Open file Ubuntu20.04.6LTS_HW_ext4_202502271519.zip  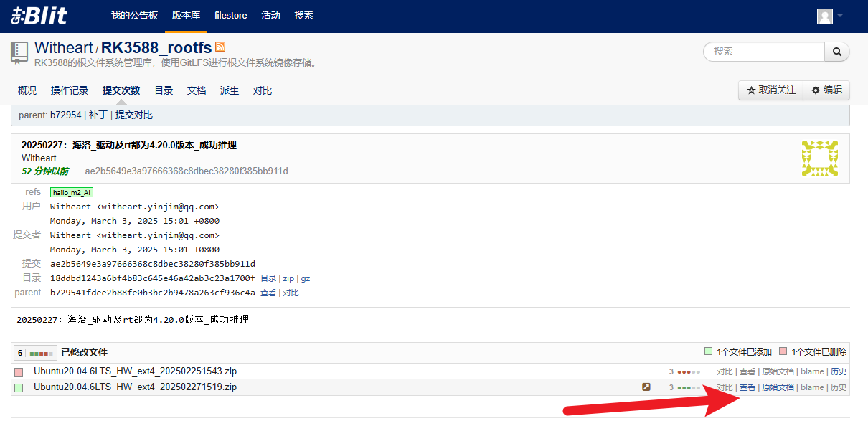pos(135,387)
